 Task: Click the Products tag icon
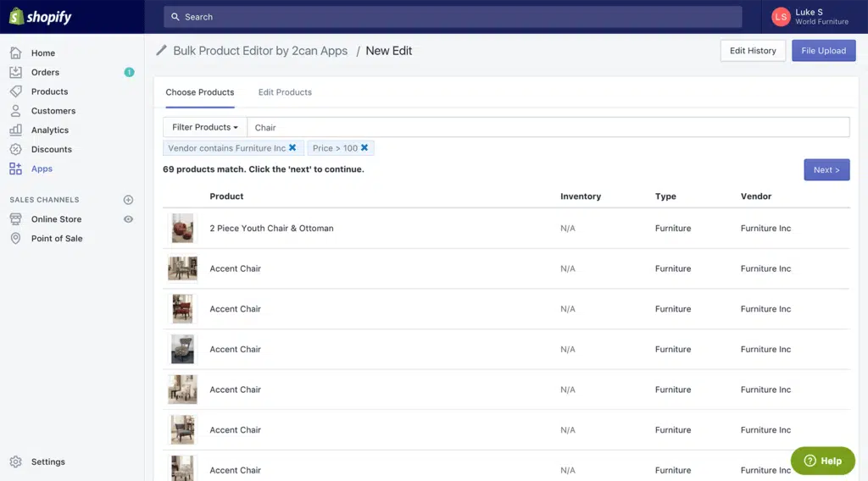(15, 91)
